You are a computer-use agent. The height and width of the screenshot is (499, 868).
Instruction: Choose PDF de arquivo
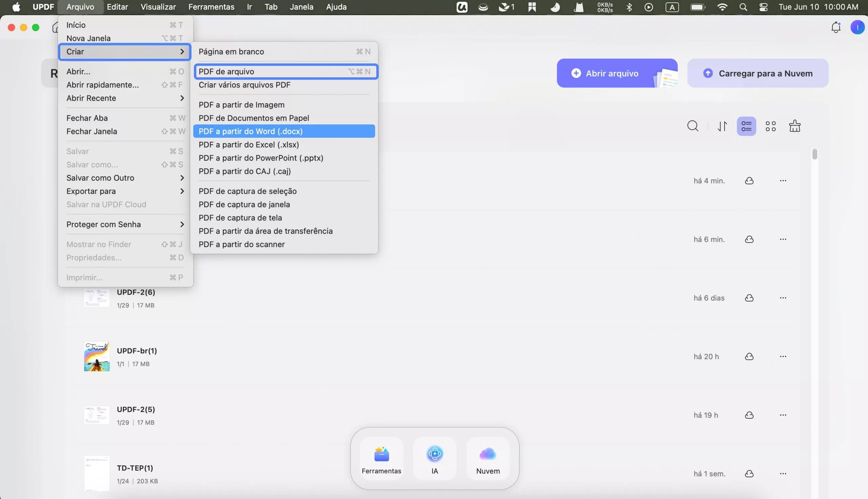tap(286, 72)
